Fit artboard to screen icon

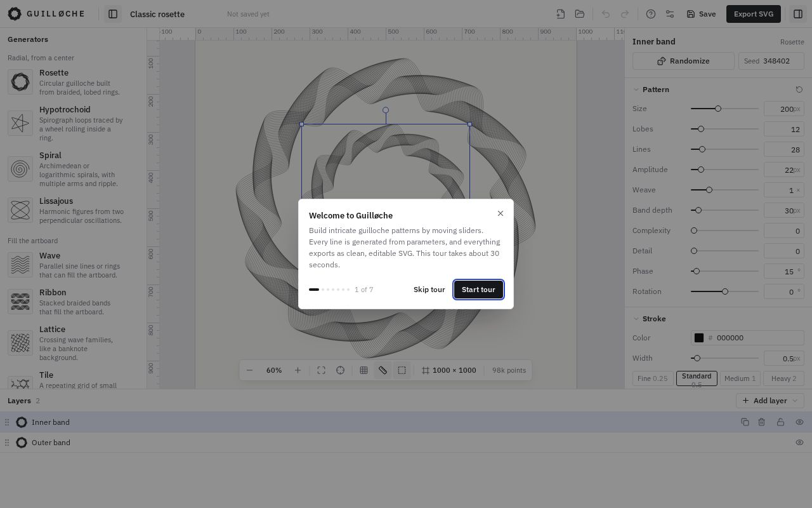[322, 370]
